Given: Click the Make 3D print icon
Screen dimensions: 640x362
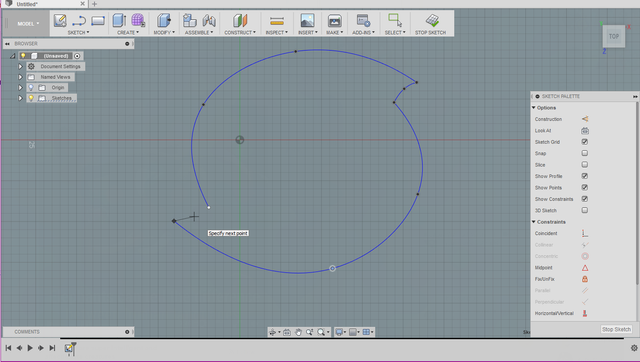Looking at the screenshot, I should [x=334, y=20].
